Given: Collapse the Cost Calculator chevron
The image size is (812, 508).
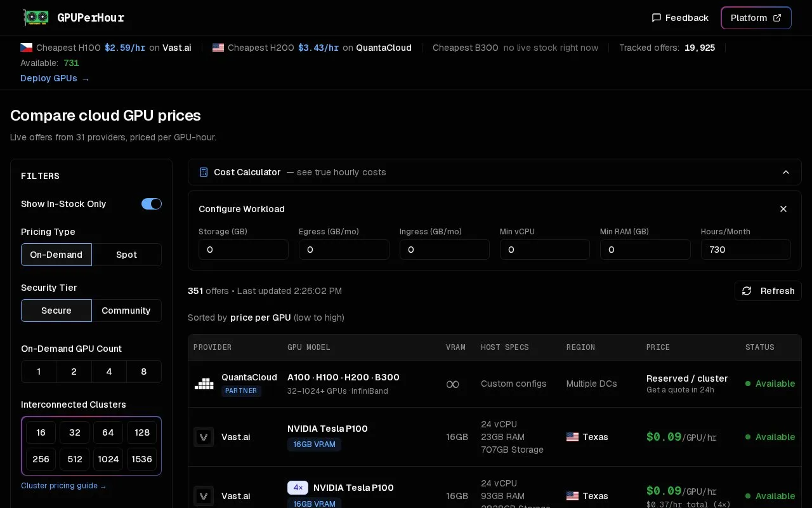Looking at the screenshot, I should 786,172.
